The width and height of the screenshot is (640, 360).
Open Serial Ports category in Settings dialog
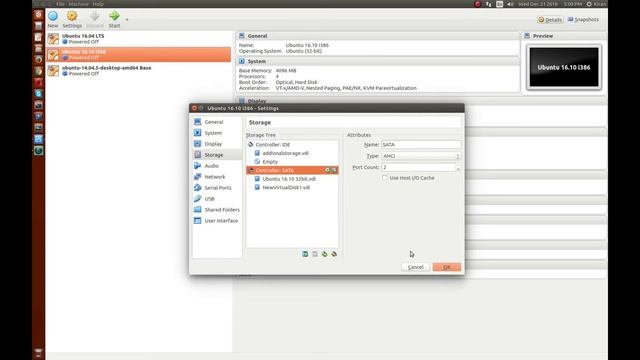pyautogui.click(x=218, y=188)
